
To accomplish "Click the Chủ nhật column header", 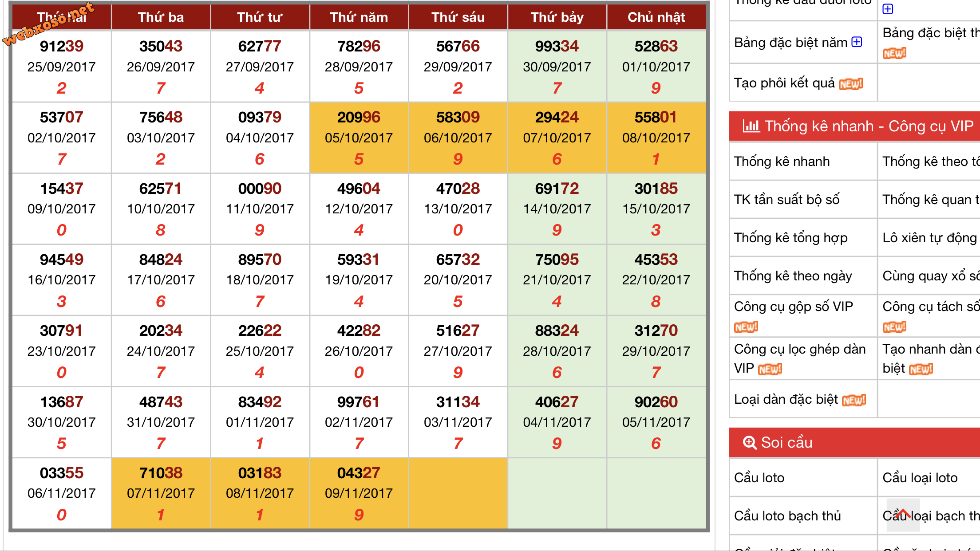I will pos(656,17).
